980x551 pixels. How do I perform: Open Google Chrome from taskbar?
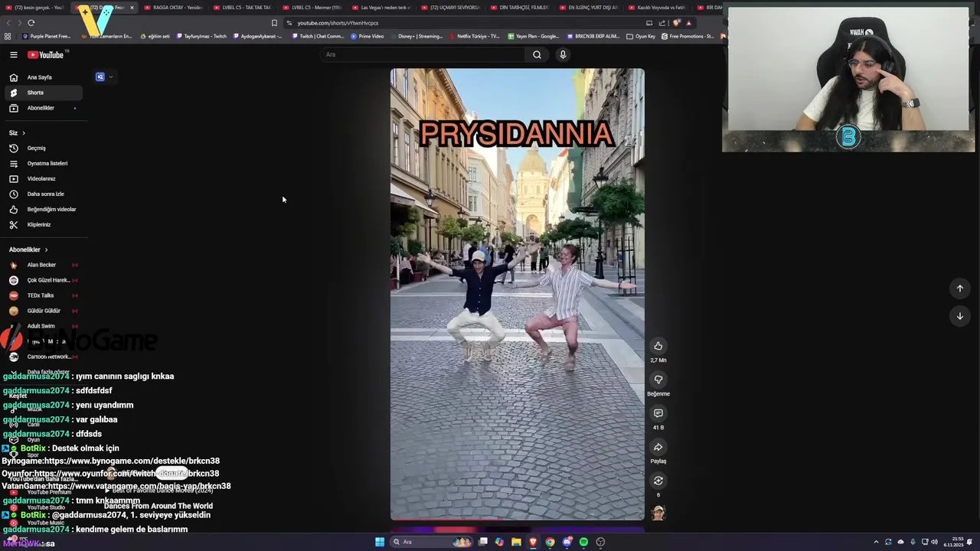tap(550, 542)
